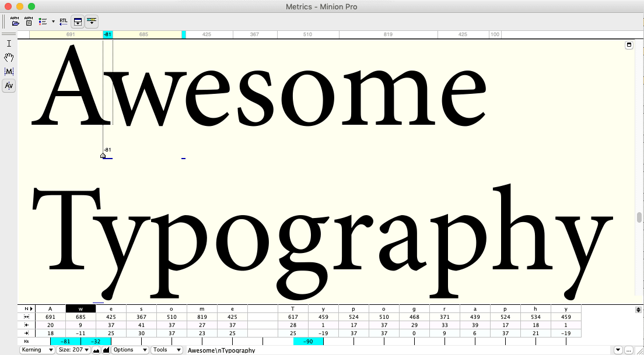Screen dimensions: 644x355
Task: Select the text cursor tool
Action: coord(9,44)
